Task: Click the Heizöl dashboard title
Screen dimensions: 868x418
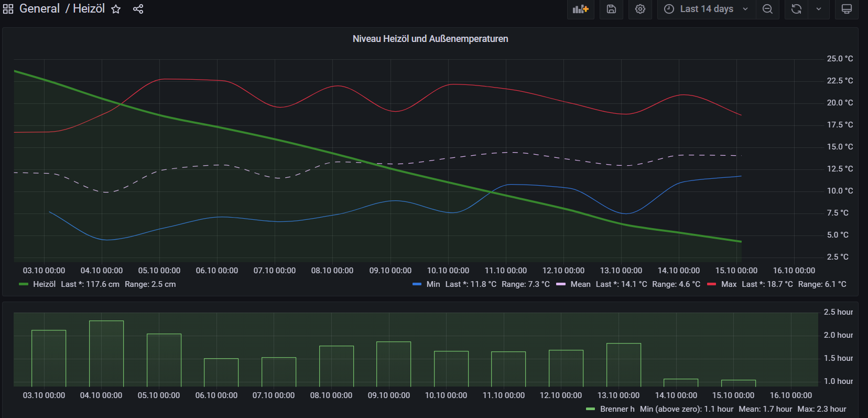Action: pos(89,9)
